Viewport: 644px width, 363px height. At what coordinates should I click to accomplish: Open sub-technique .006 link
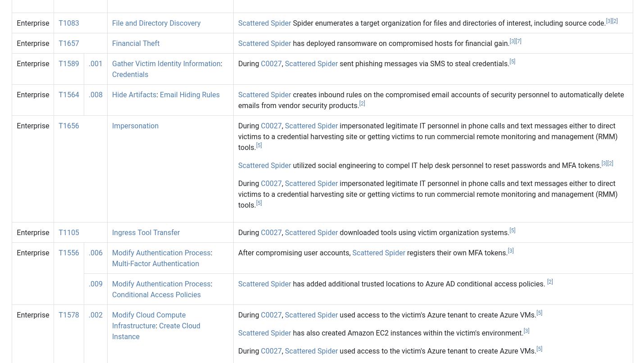pyautogui.click(x=95, y=253)
